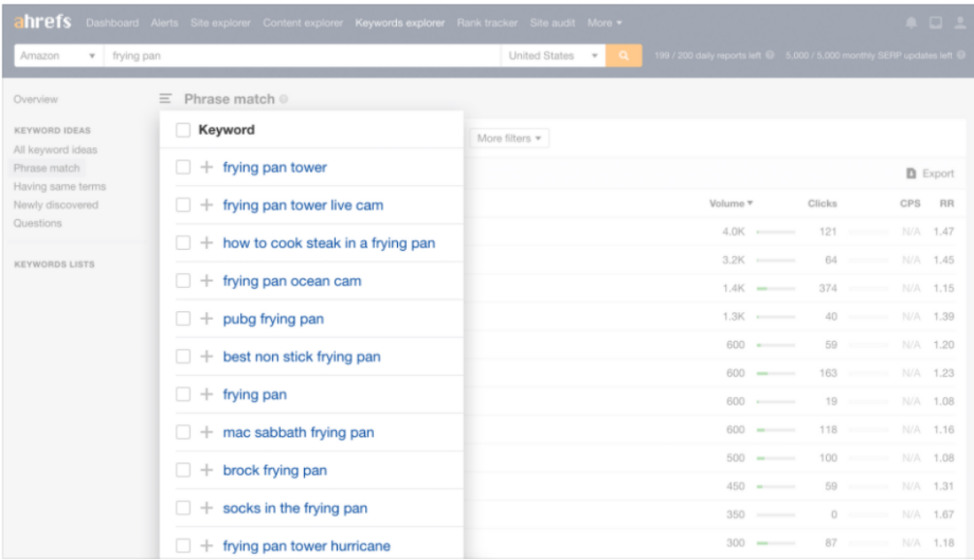
Task: Click the 'frying pan' search input field
Action: point(302,55)
